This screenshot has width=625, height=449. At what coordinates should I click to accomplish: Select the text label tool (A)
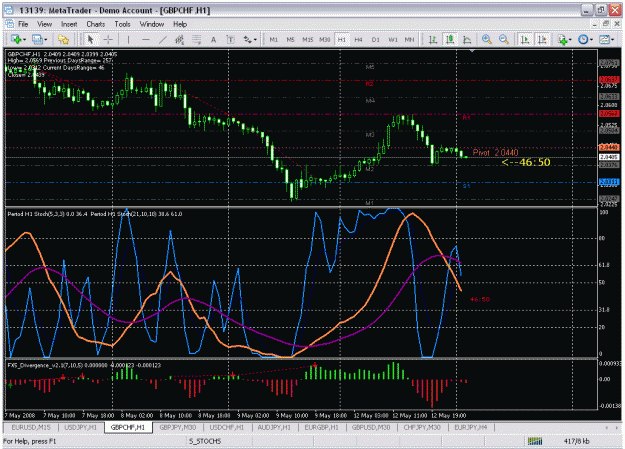(213, 39)
